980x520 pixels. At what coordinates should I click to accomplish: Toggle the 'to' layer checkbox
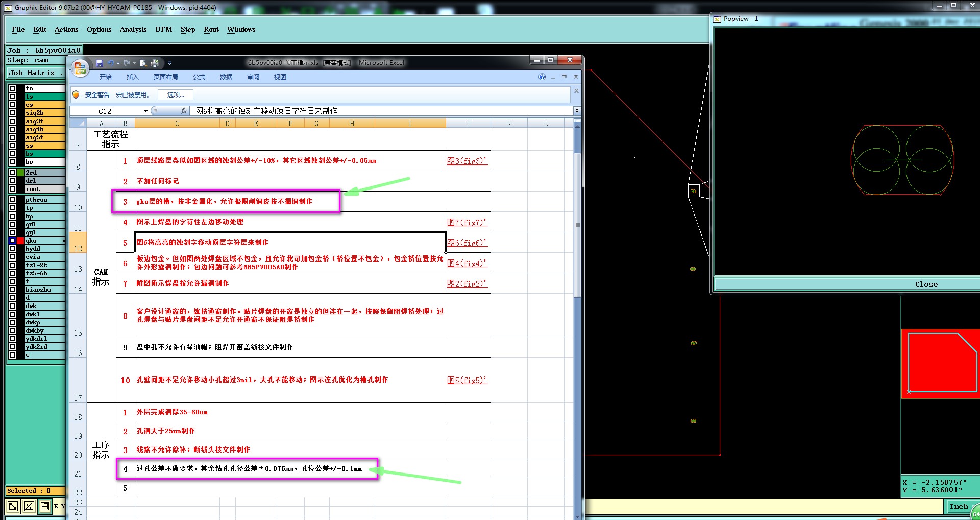tap(12, 88)
